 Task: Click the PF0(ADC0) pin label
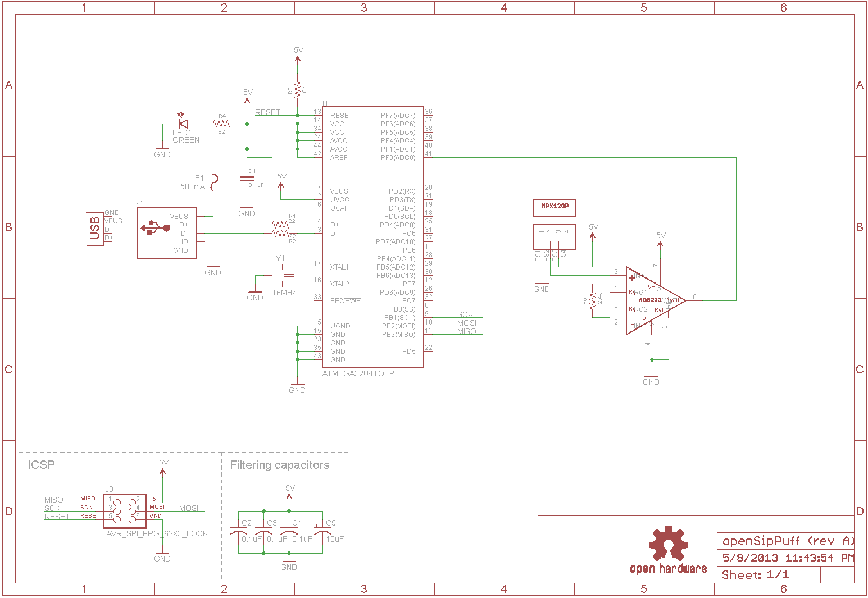click(x=398, y=158)
